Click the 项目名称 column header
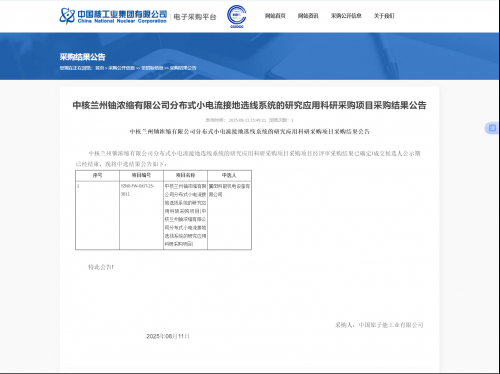 185,175
